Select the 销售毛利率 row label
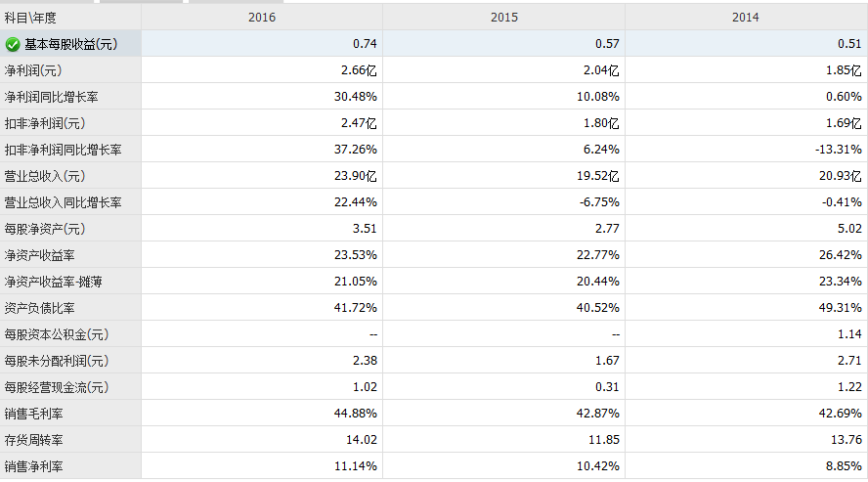This screenshot has height=482, width=868. (33, 414)
